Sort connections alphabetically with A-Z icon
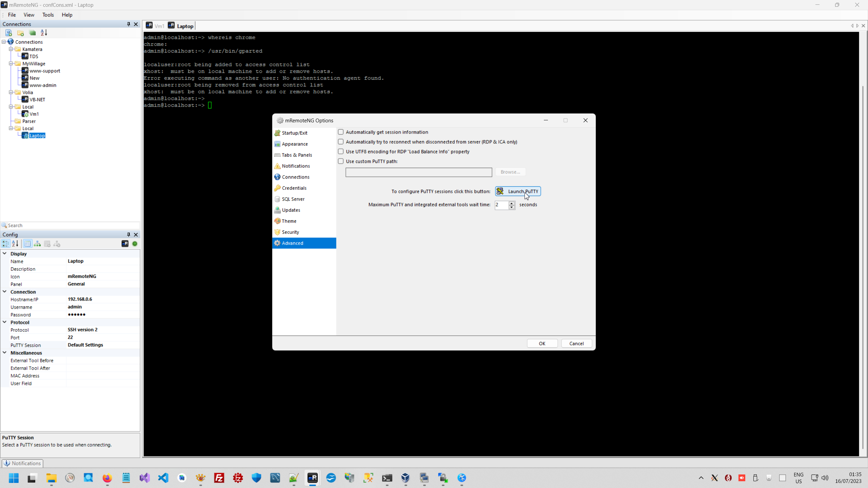This screenshot has height=488, width=868. click(43, 33)
